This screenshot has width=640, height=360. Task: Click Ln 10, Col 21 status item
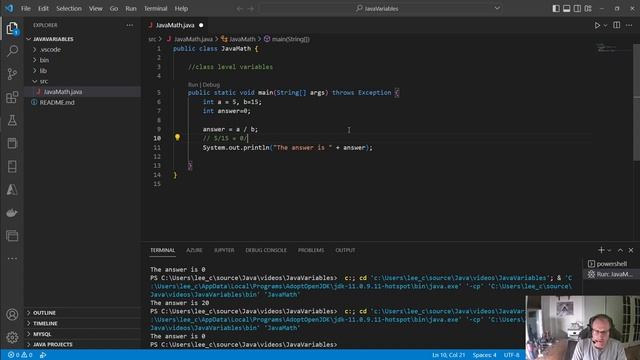coord(448,355)
